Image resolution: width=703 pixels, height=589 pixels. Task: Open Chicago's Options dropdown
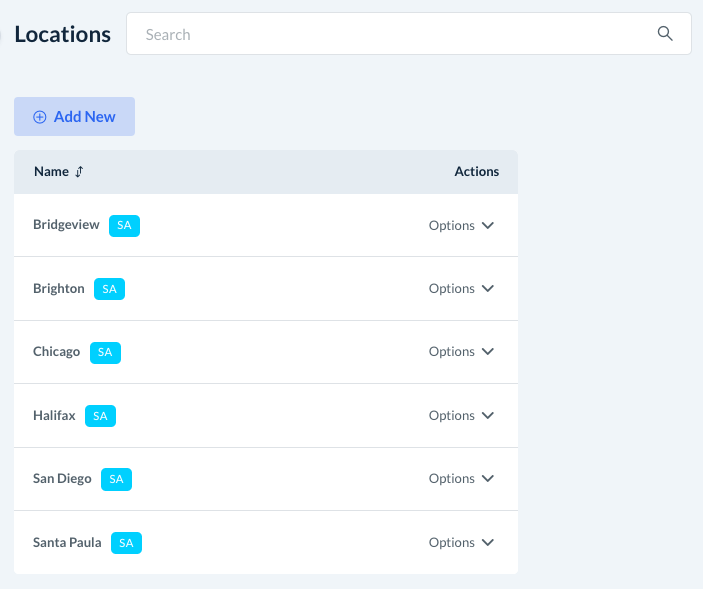pyautogui.click(x=461, y=352)
